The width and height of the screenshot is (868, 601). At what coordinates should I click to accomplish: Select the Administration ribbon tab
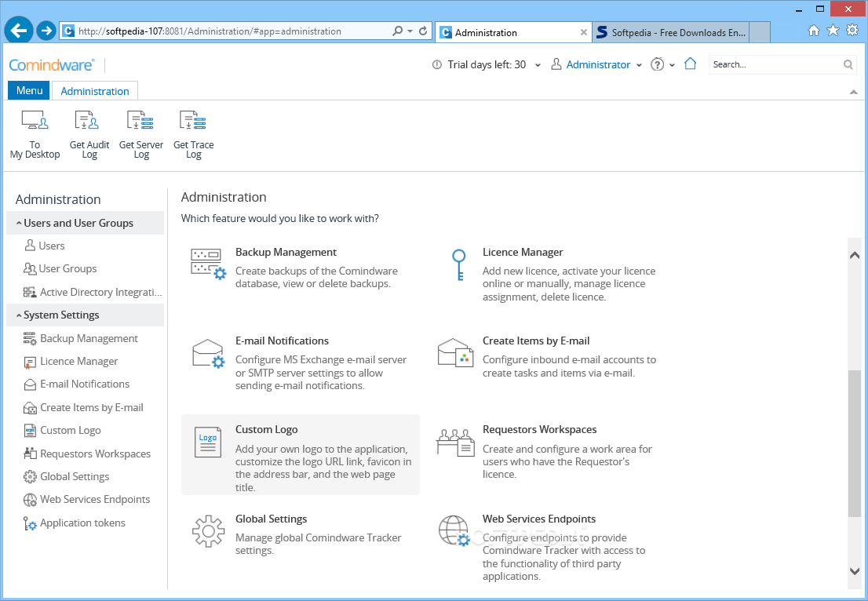[95, 91]
